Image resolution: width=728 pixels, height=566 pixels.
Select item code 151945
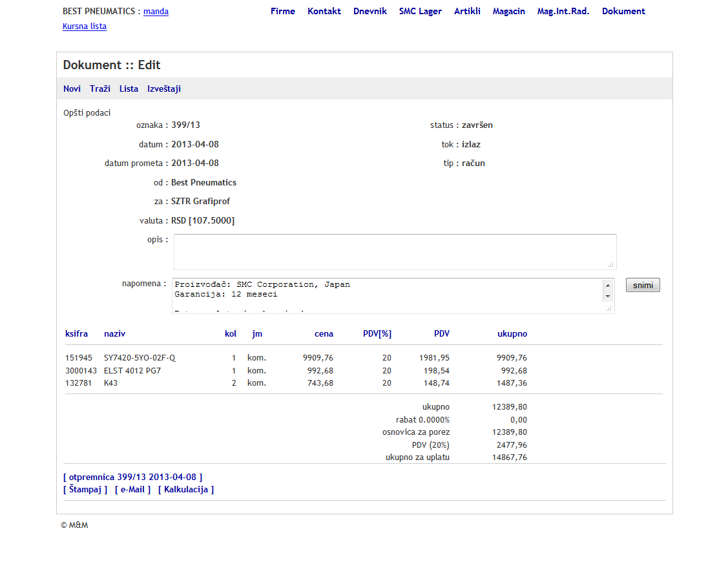[78, 358]
